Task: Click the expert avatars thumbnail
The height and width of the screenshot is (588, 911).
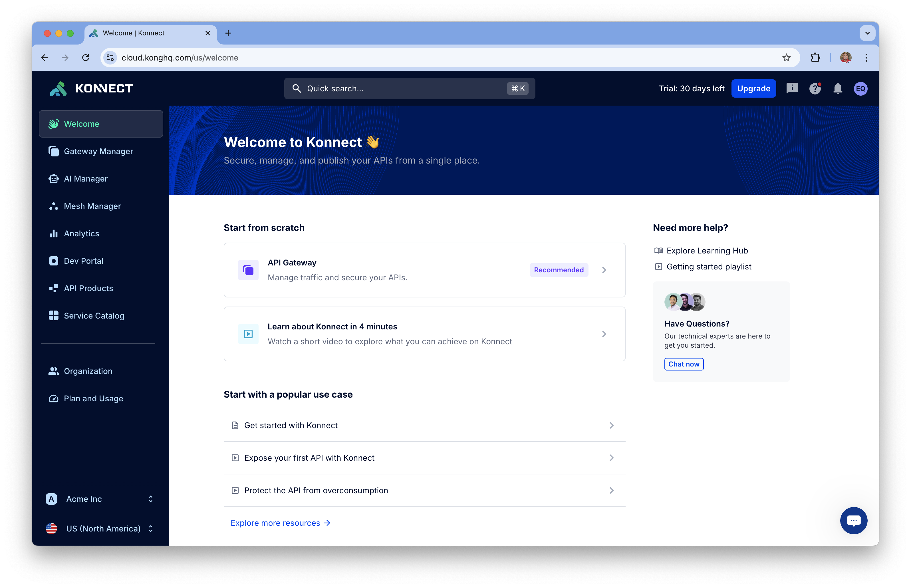Action: (x=684, y=302)
